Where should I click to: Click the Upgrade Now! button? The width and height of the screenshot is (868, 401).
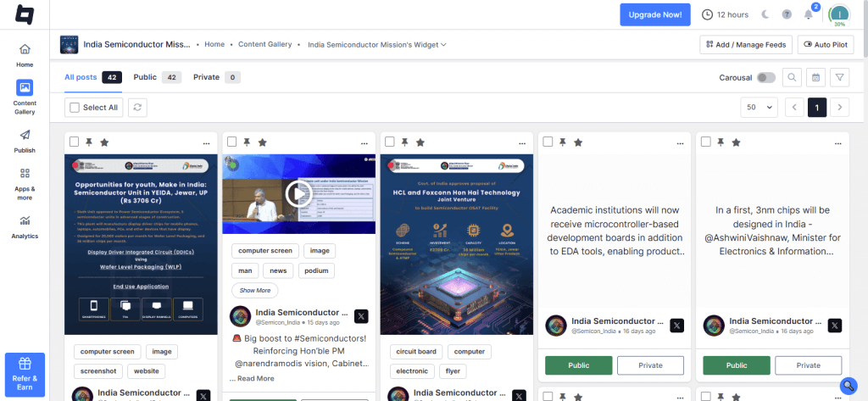654,14
